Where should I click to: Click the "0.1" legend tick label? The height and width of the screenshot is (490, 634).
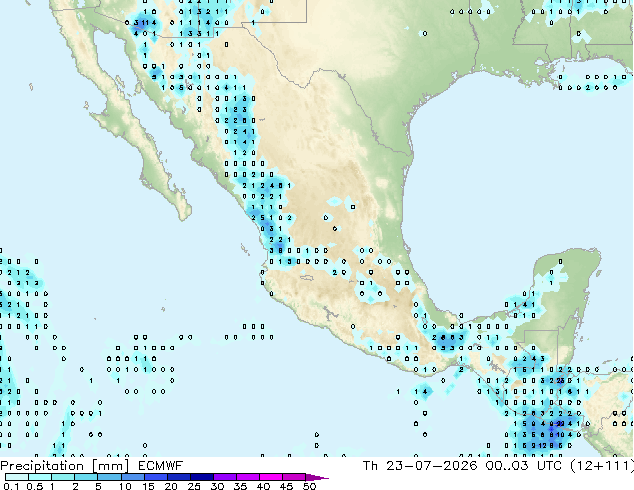click(x=11, y=486)
